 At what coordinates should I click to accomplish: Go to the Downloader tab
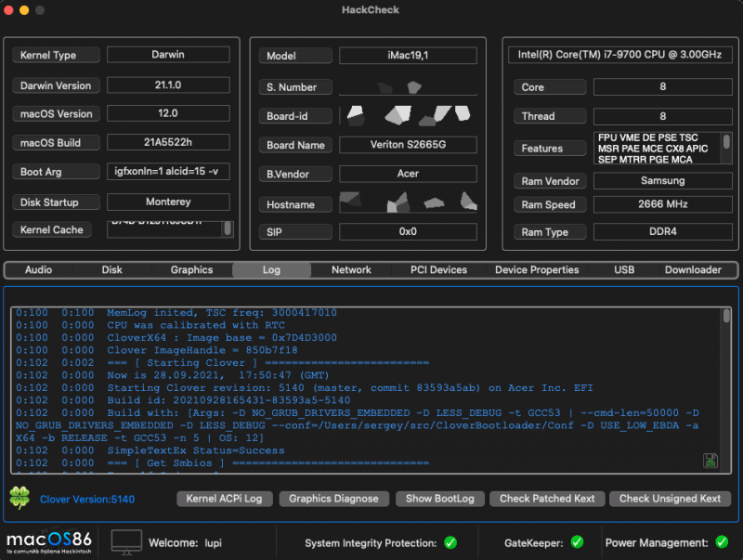click(693, 270)
